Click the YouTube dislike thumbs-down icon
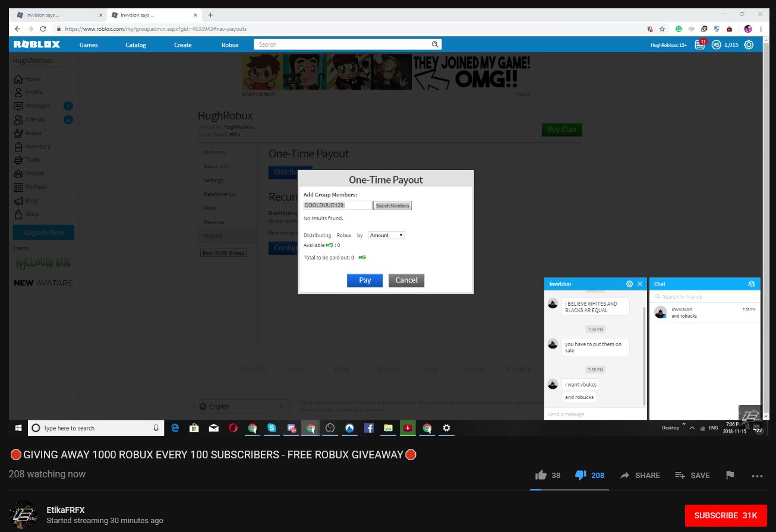The width and height of the screenshot is (776, 532). 581,475
